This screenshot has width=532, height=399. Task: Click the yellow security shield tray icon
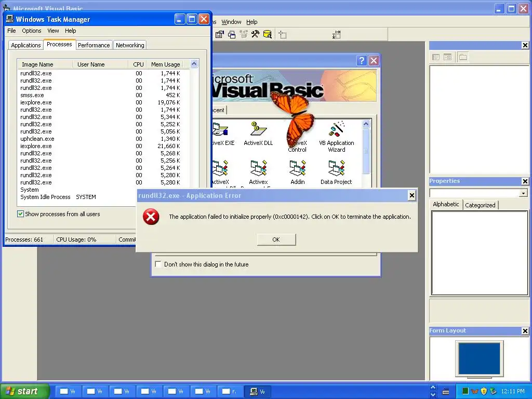[484, 391]
